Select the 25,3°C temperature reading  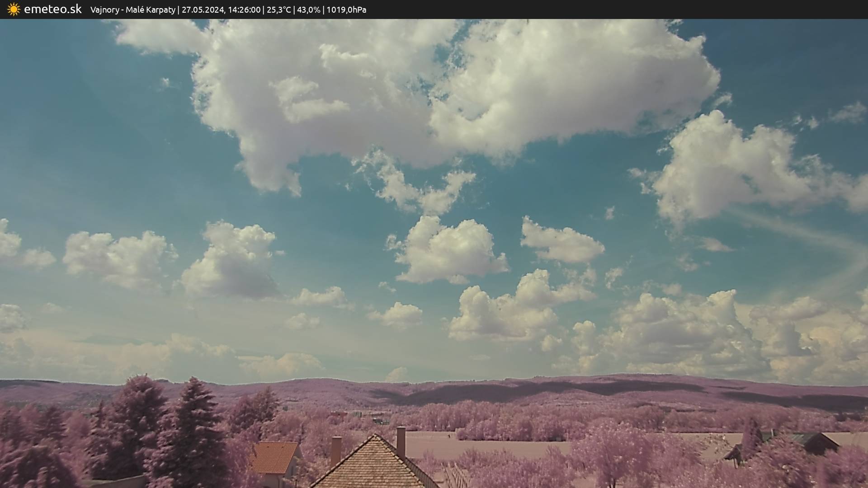pyautogui.click(x=278, y=9)
